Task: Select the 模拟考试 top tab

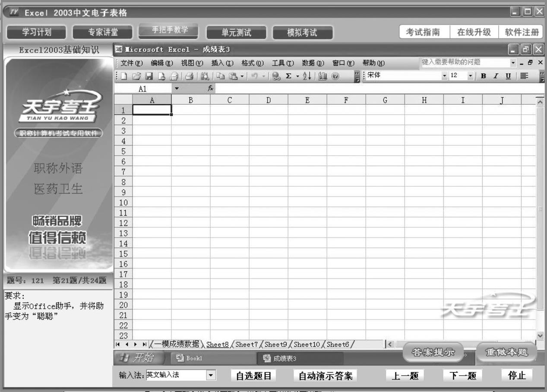Action: tap(303, 31)
